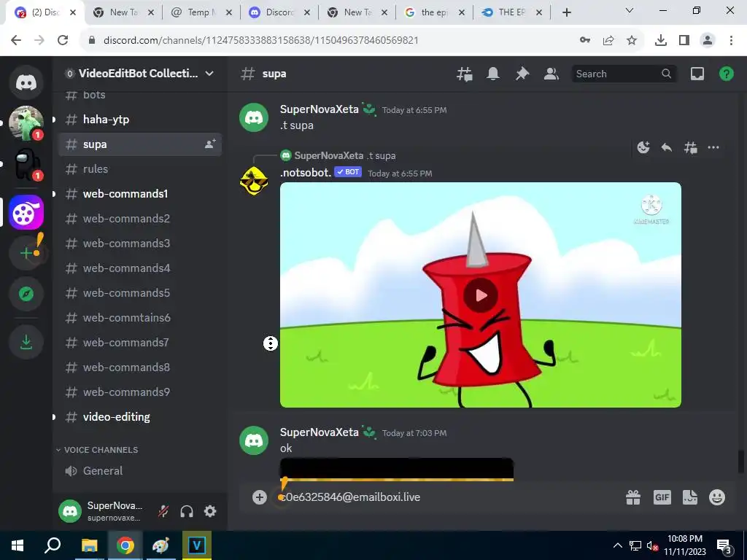Open Paint from the taskbar
747x560 pixels.
coord(160,545)
